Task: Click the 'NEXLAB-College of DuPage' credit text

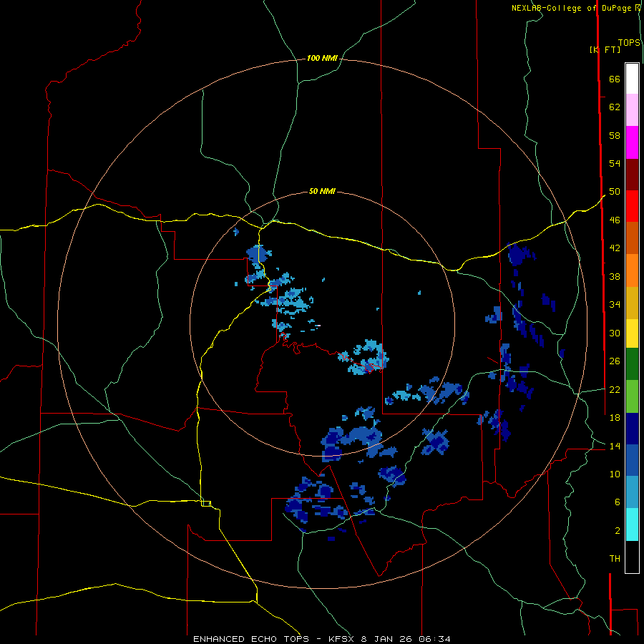Action: tap(572, 8)
